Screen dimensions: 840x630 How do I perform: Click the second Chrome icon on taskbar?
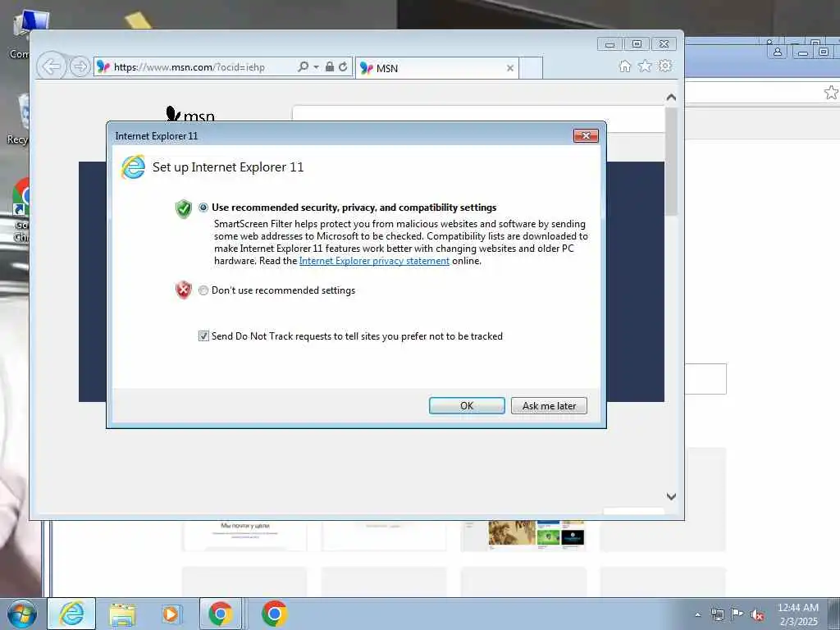tap(274, 614)
